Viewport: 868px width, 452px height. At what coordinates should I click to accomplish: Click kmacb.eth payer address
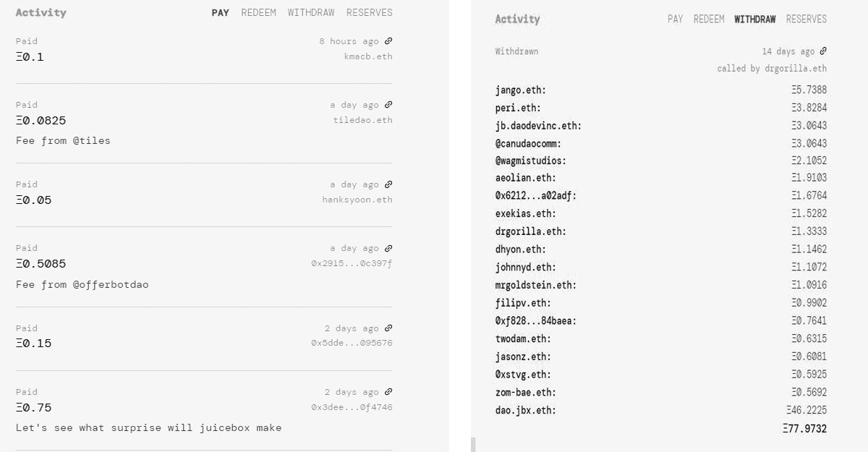[368, 56]
